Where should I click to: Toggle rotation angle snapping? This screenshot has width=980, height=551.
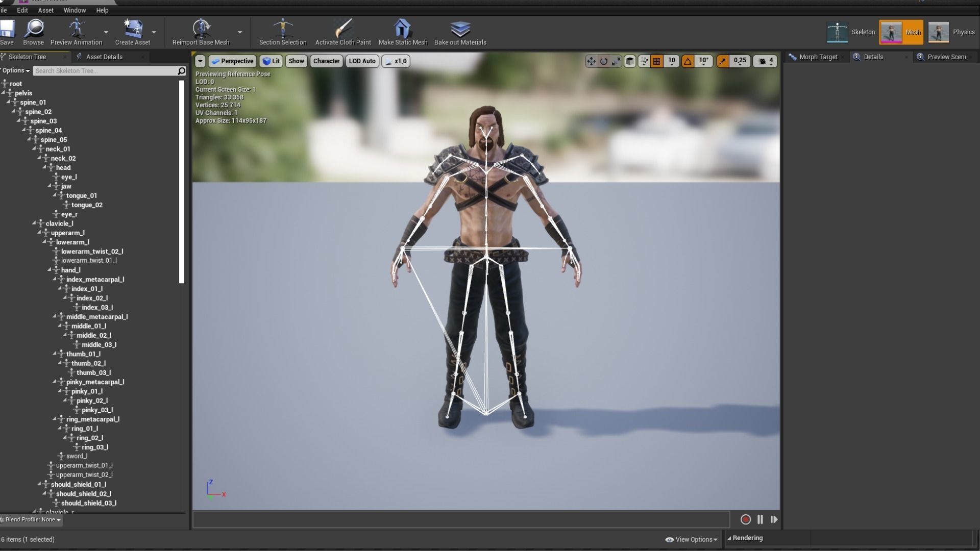pos(688,61)
